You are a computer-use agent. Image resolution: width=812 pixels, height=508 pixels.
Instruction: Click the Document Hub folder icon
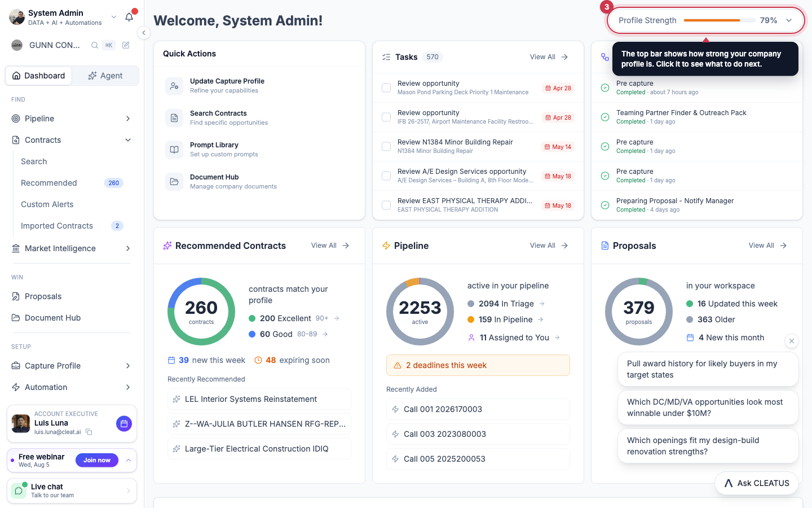(174, 182)
